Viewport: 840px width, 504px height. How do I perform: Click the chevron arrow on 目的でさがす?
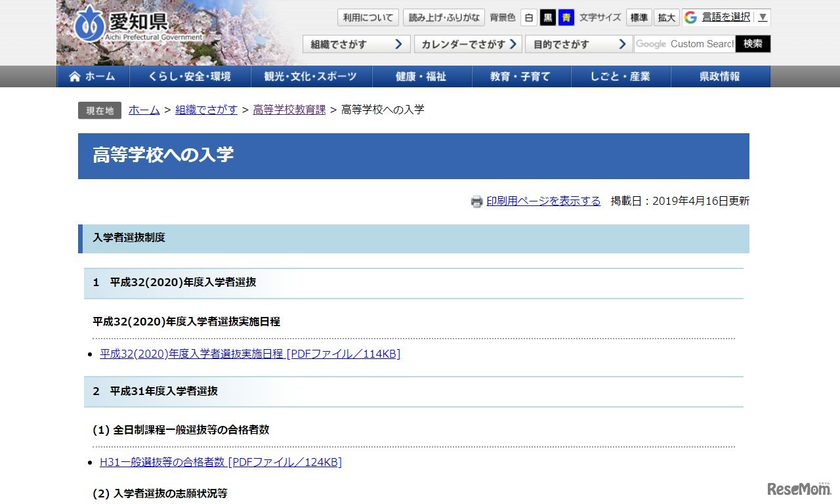[623, 44]
